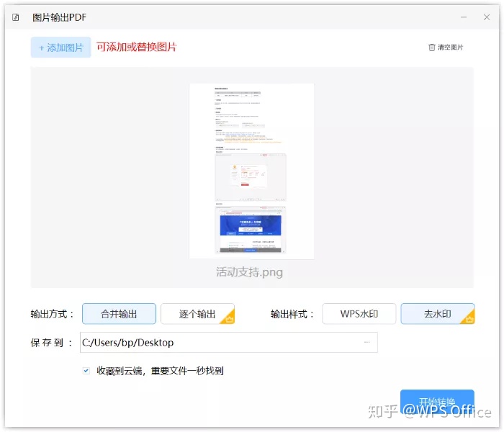Image resolution: width=504 pixels, height=432 pixels.
Task: Choose 合并输出 output mode
Action: [x=119, y=314]
